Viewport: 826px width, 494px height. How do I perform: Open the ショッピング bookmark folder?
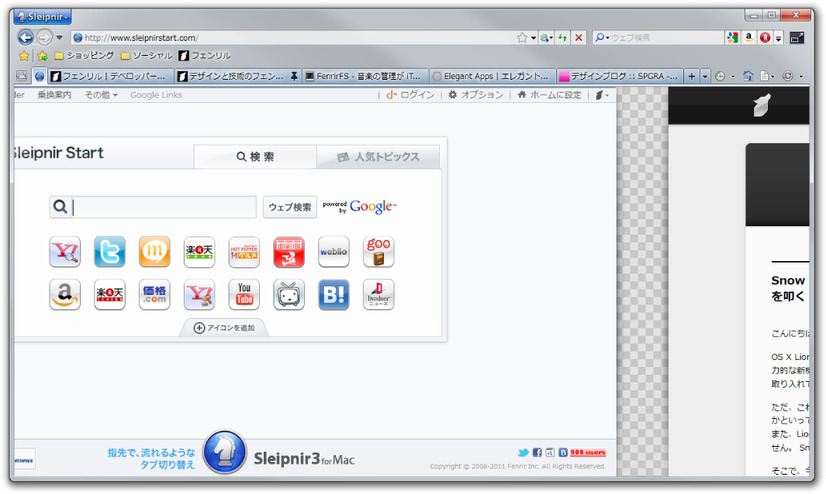[84, 55]
